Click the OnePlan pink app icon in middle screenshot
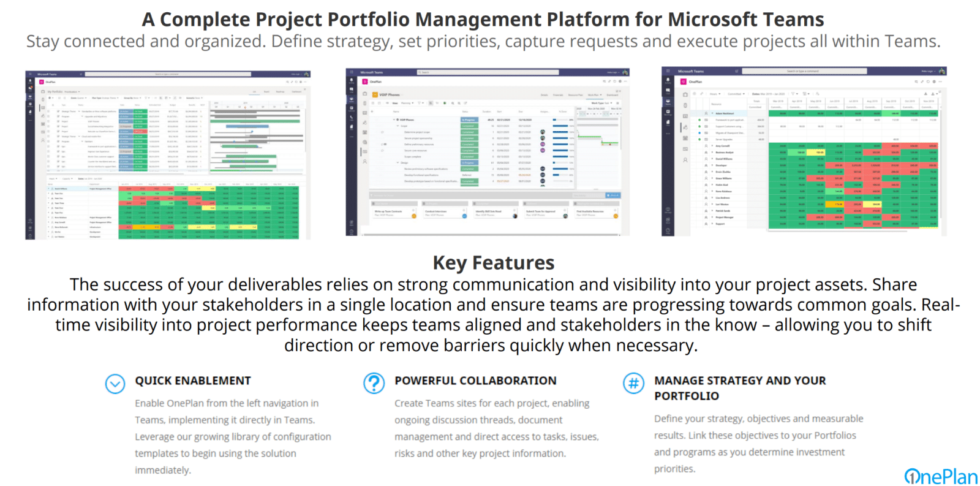 point(365,82)
